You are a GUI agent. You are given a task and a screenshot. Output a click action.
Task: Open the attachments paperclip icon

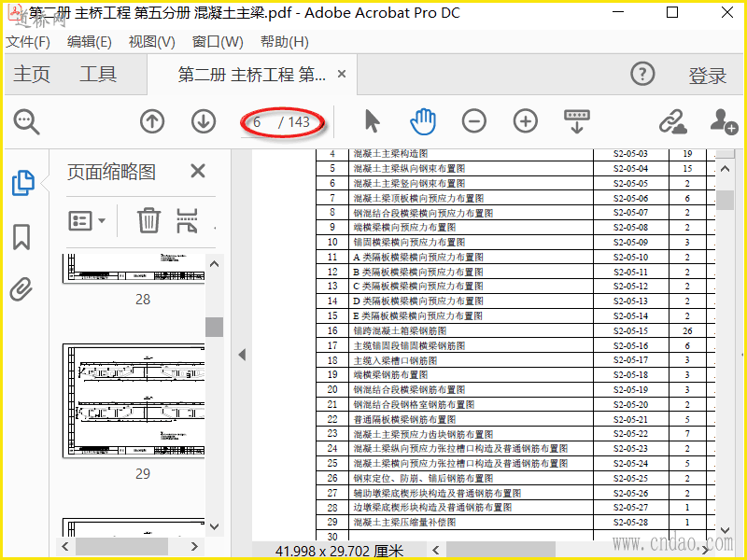point(21,289)
